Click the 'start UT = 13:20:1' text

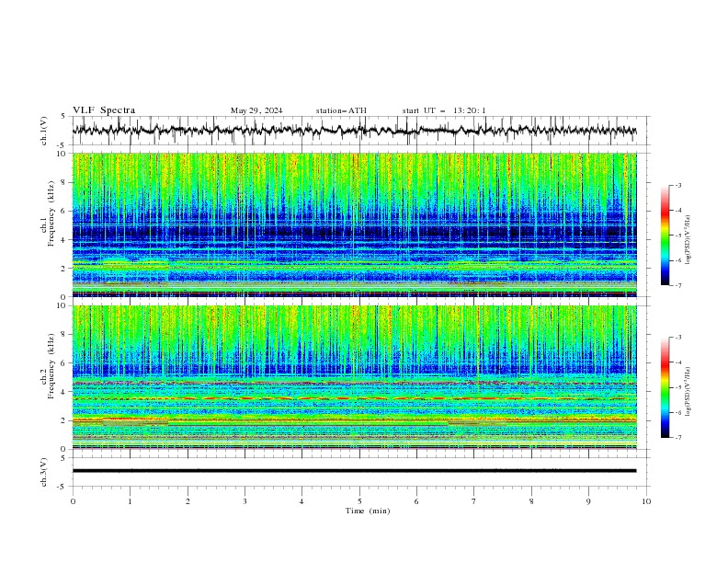tap(444, 110)
